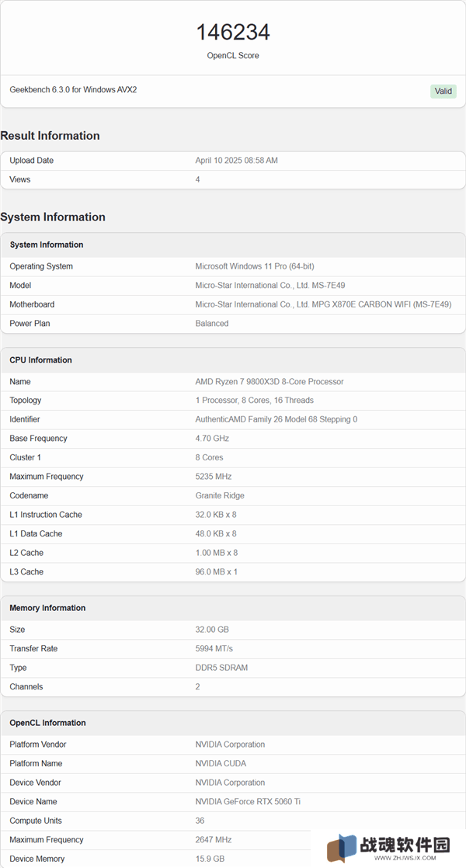466x868 pixels.
Task: Select the 146234 OpenCL score number
Action: [x=233, y=33]
